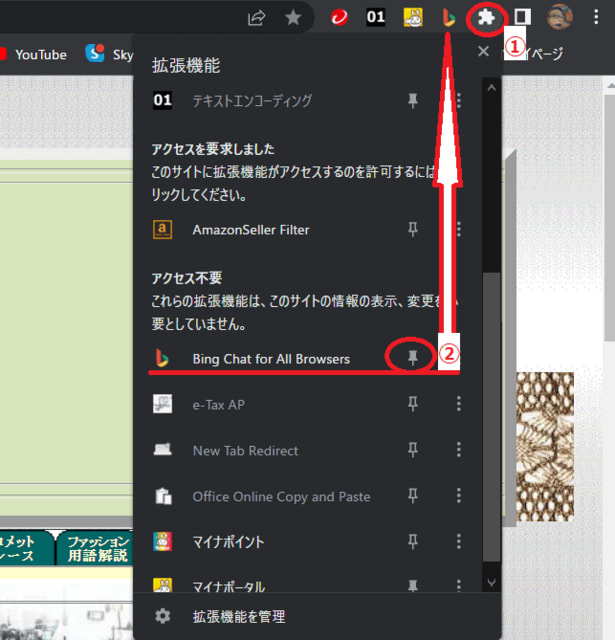
Task: Open the YouTube bookmark
Action: (40, 54)
